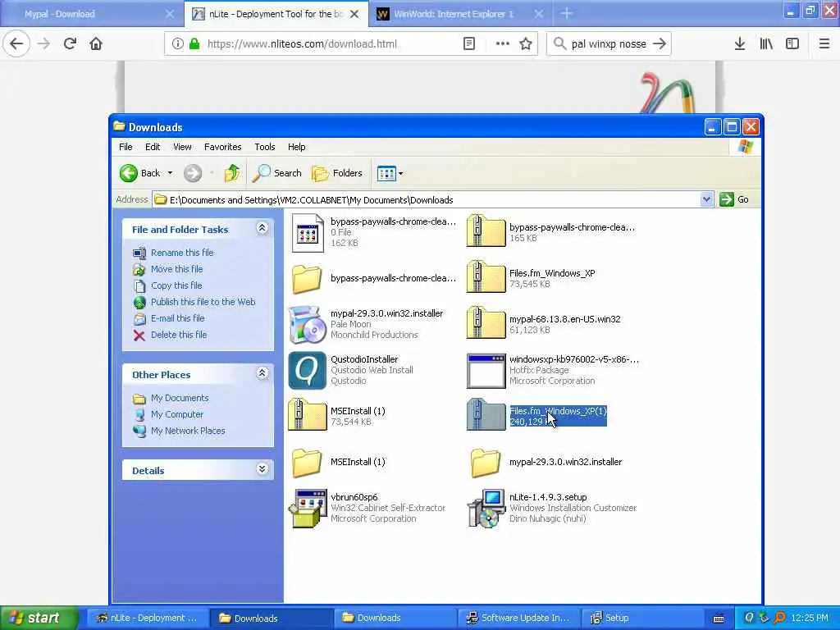Open the Favorites menu
Image resolution: width=840 pixels, height=630 pixels.
[x=223, y=147]
